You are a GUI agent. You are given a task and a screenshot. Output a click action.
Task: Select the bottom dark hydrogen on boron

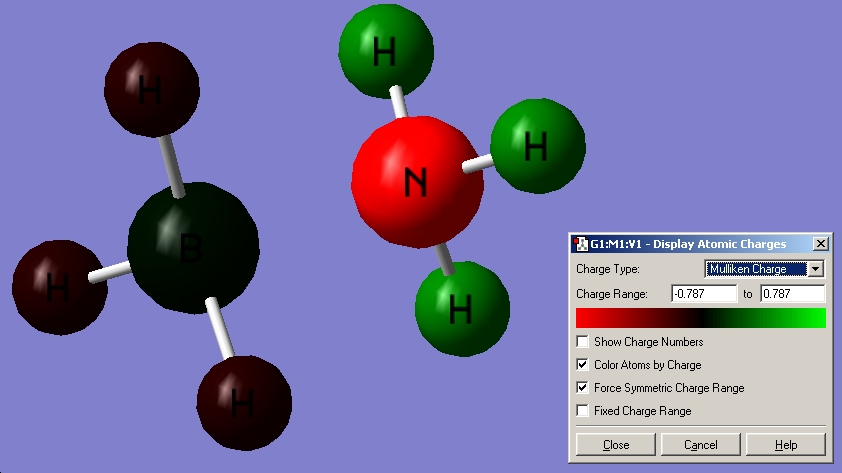coord(244,403)
